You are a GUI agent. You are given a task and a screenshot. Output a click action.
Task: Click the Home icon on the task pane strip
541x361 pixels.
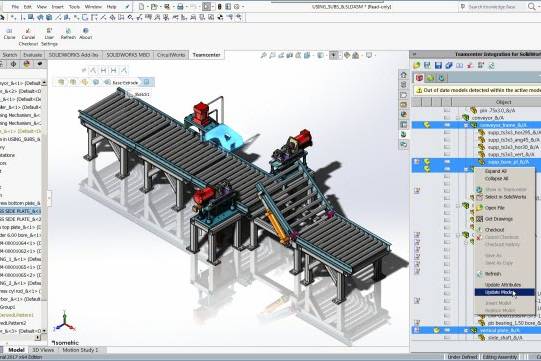403,75
